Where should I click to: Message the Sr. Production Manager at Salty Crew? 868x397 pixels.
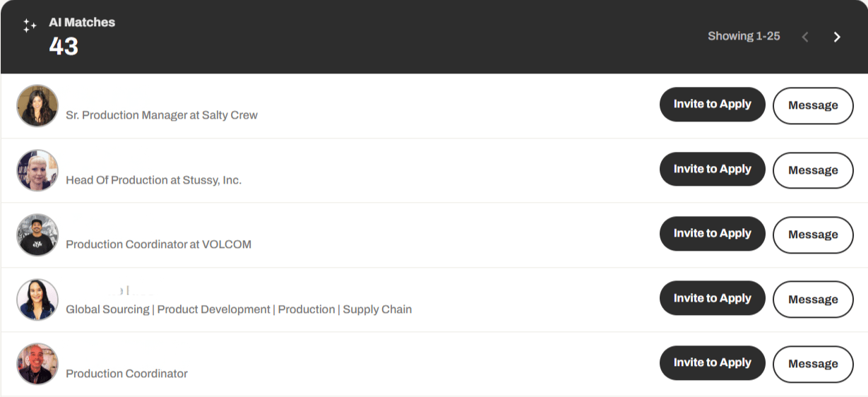pos(813,105)
